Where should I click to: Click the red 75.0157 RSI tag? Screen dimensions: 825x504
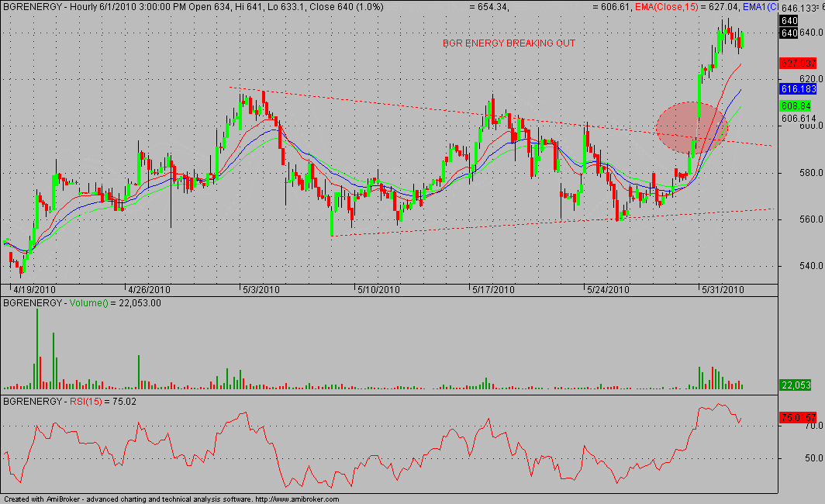798,417
